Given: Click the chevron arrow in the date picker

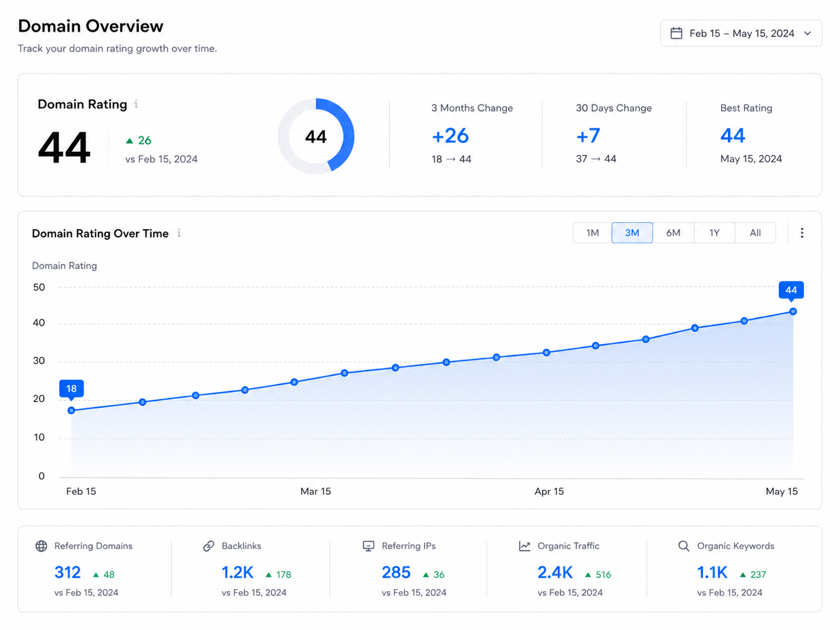Looking at the screenshot, I should tap(808, 33).
